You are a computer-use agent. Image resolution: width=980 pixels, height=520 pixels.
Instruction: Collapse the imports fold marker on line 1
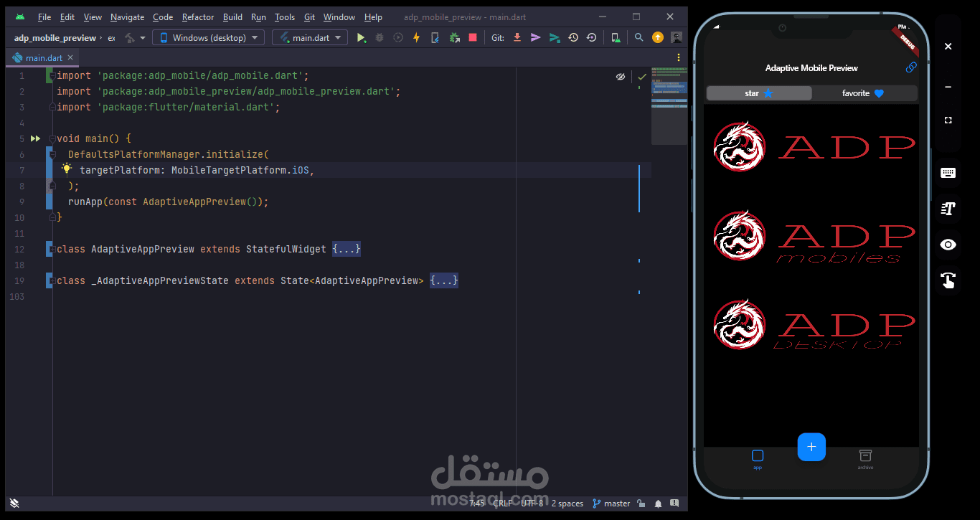pyautogui.click(x=52, y=75)
